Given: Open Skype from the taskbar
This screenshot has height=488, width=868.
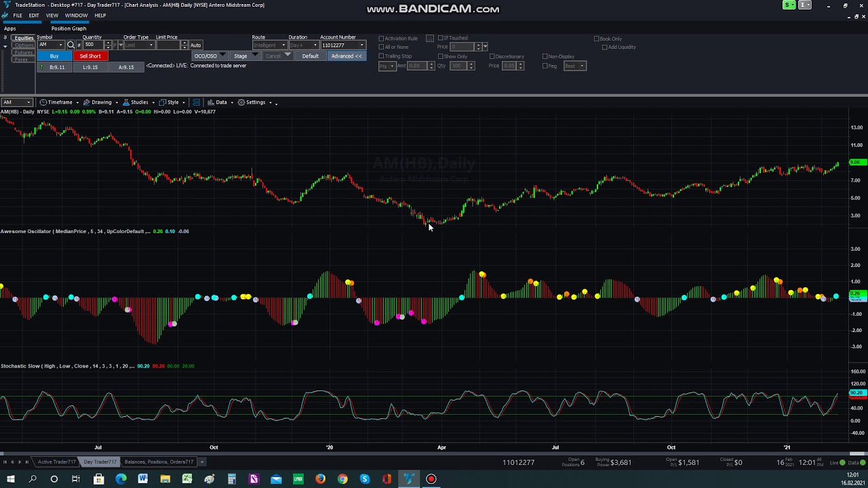Looking at the screenshot, I should 365,479.
